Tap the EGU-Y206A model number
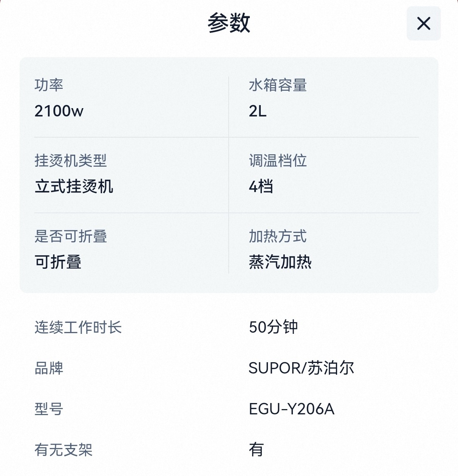This screenshot has width=458, height=476. tap(292, 409)
